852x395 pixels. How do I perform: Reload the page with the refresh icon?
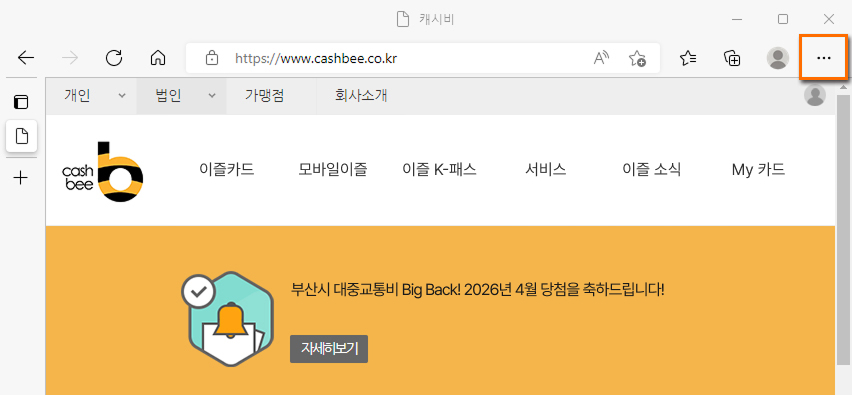click(114, 58)
